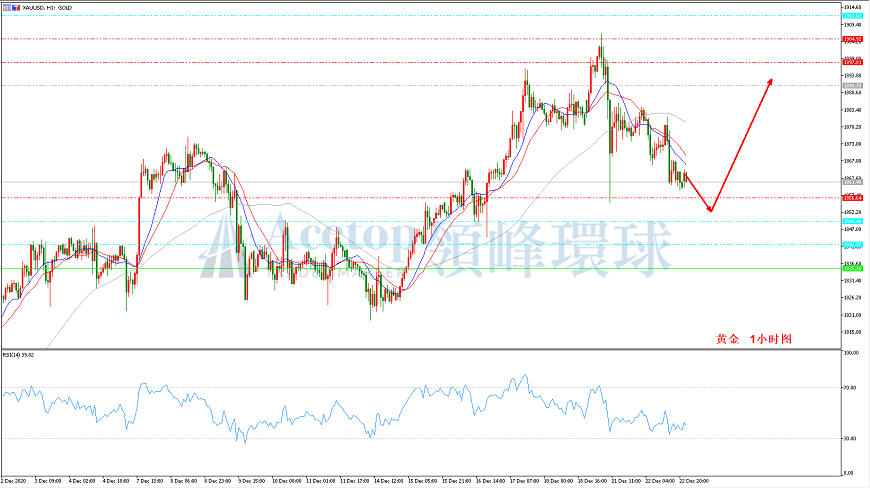Viewport: 870px width, 488px height.
Task: Select the 14 Dec 12:00 time axis label
Action: point(388,481)
